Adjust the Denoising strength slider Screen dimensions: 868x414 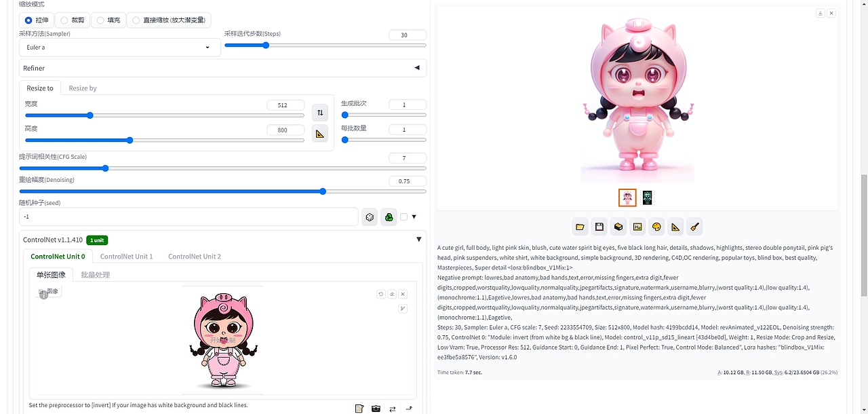[x=222, y=191]
